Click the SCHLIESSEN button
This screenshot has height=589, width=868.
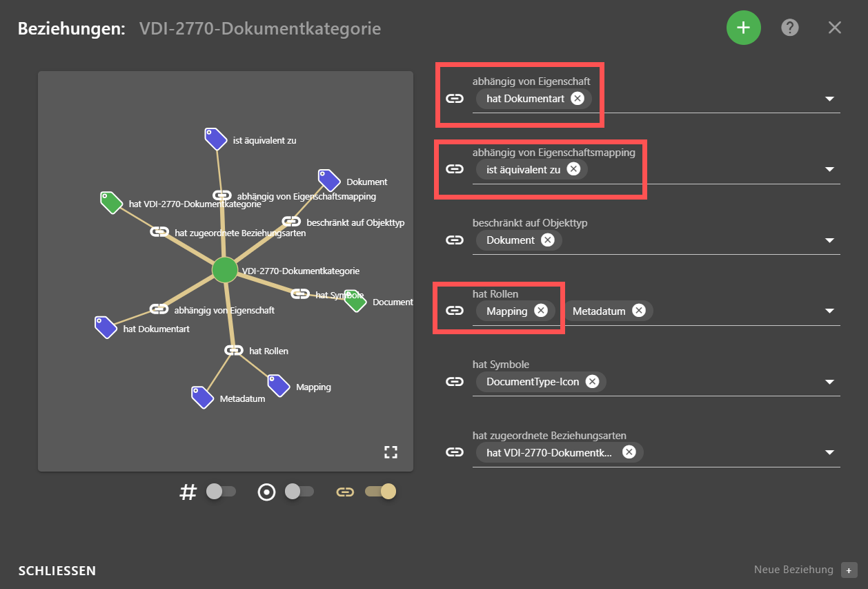[x=57, y=571]
